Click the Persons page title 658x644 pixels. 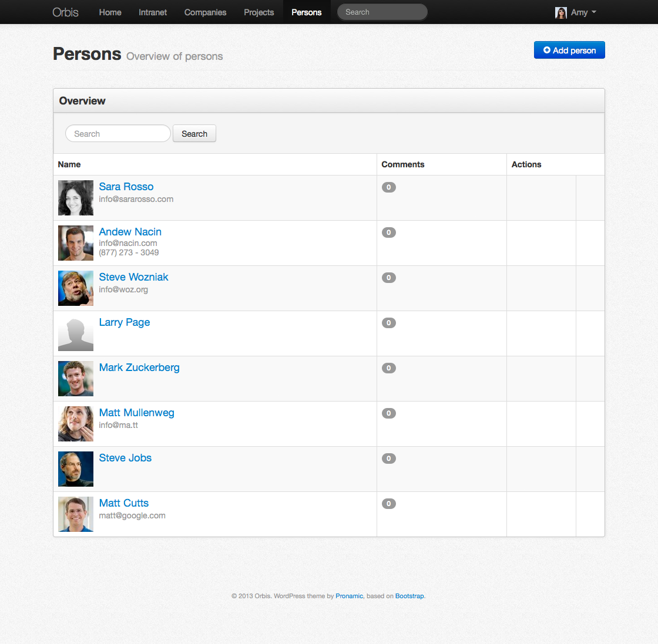coord(87,54)
